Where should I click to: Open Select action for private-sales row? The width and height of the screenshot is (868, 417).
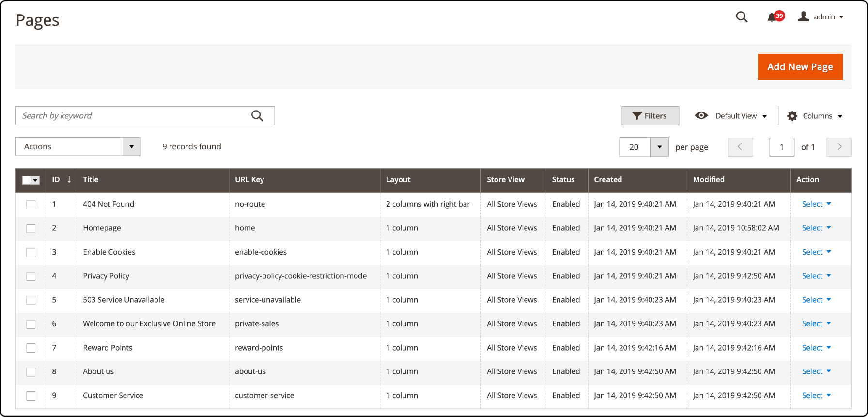click(816, 324)
